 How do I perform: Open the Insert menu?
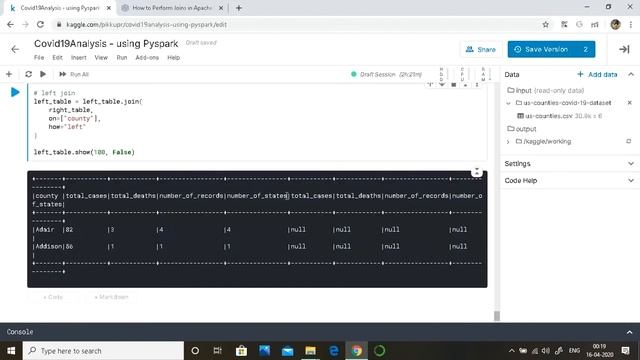(x=79, y=58)
